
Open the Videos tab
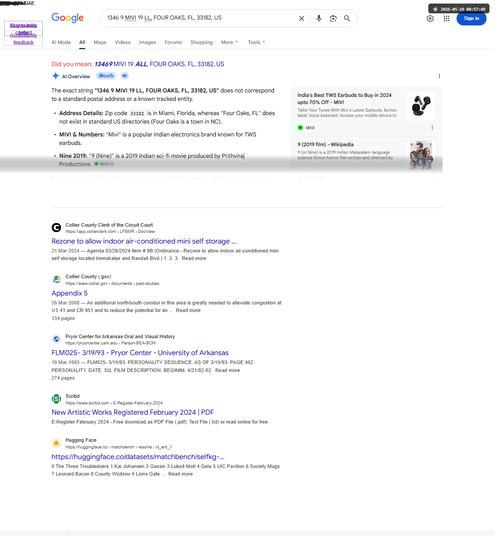123,42
